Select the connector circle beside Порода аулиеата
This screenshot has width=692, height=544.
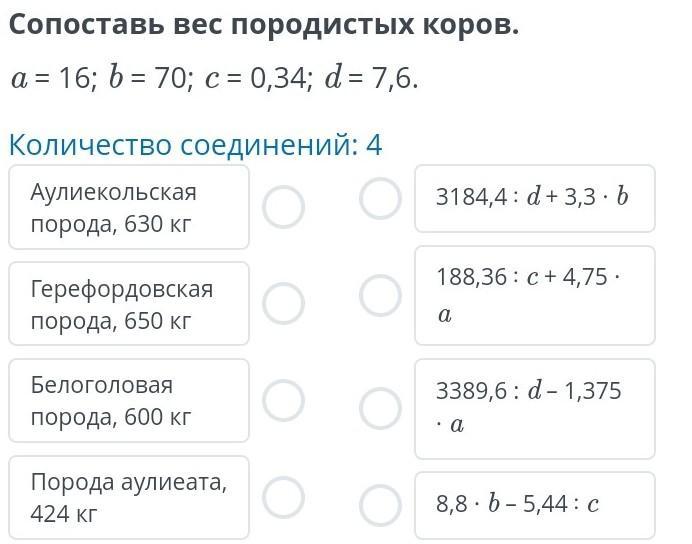coord(283,496)
